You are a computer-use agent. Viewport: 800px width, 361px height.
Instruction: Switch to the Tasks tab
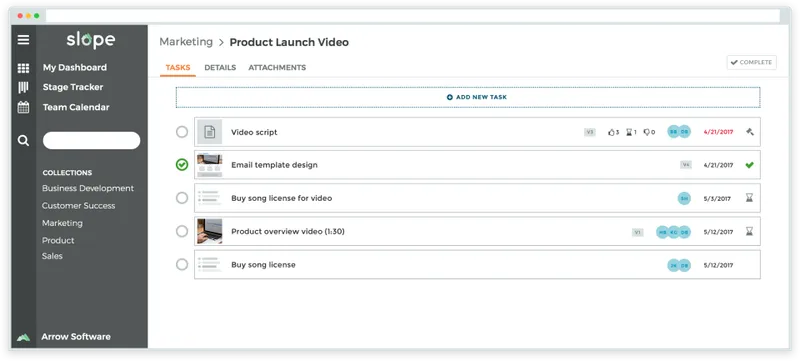tap(178, 67)
